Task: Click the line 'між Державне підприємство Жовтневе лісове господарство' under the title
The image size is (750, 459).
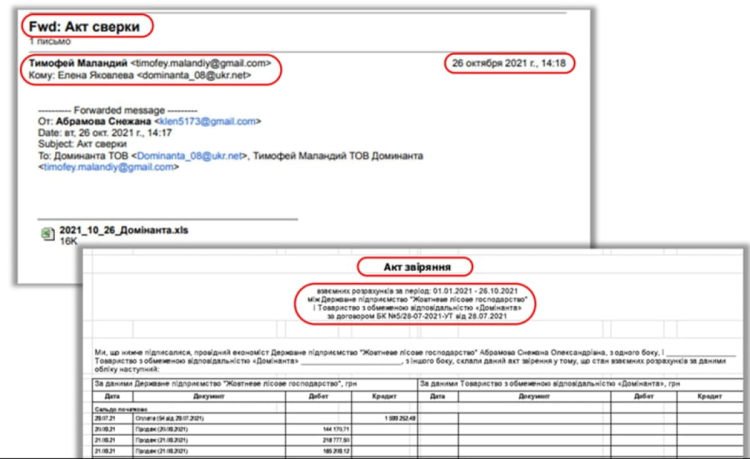Action: coord(417,299)
